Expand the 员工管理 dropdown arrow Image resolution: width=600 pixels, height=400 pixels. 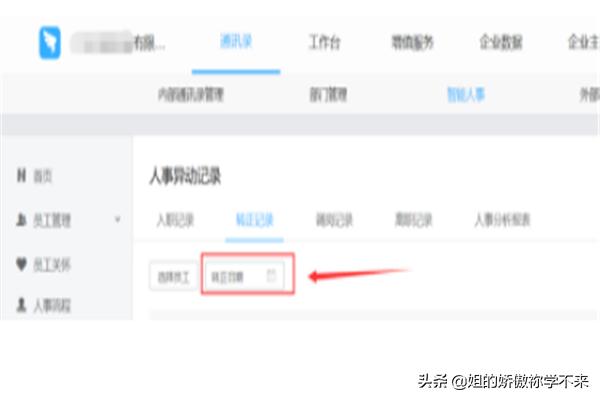(117, 220)
